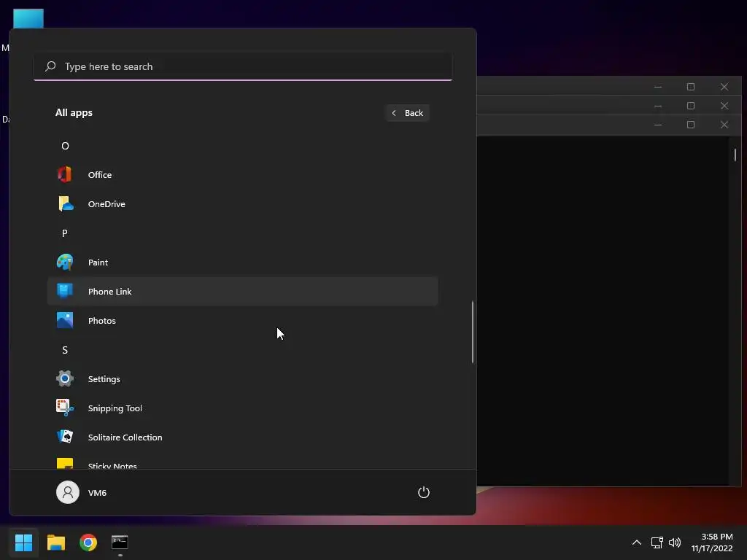
Task: Click the Start menu app list scrollbar
Action: tap(473, 332)
